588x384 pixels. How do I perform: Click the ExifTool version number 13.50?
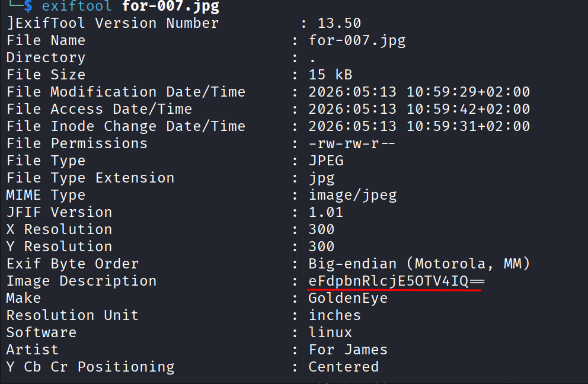[x=340, y=23]
